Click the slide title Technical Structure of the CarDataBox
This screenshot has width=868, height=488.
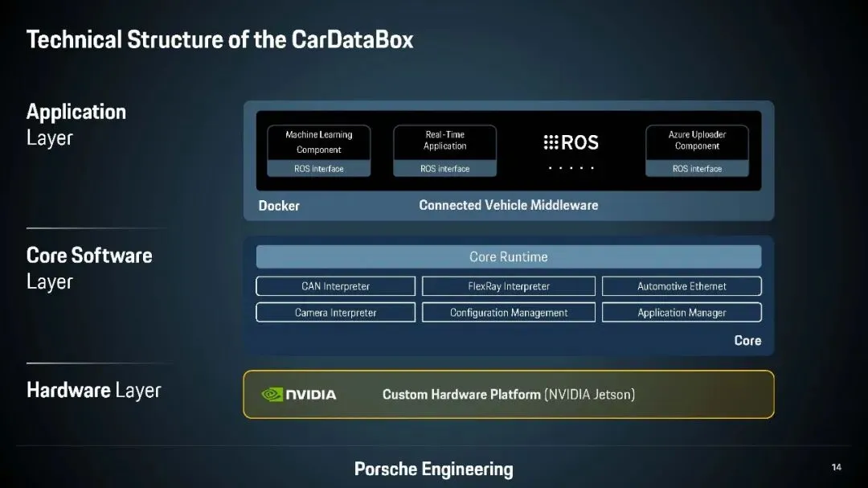(219, 39)
